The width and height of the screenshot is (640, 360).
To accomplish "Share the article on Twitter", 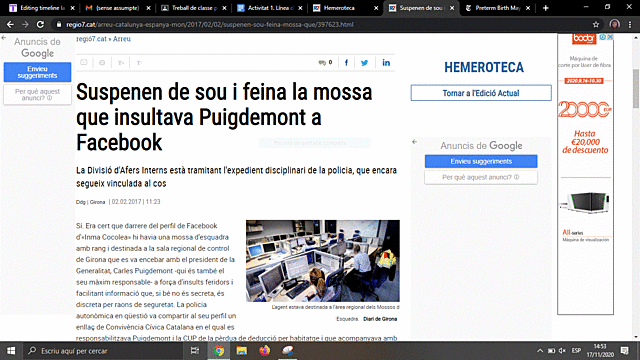I will [364, 62].
